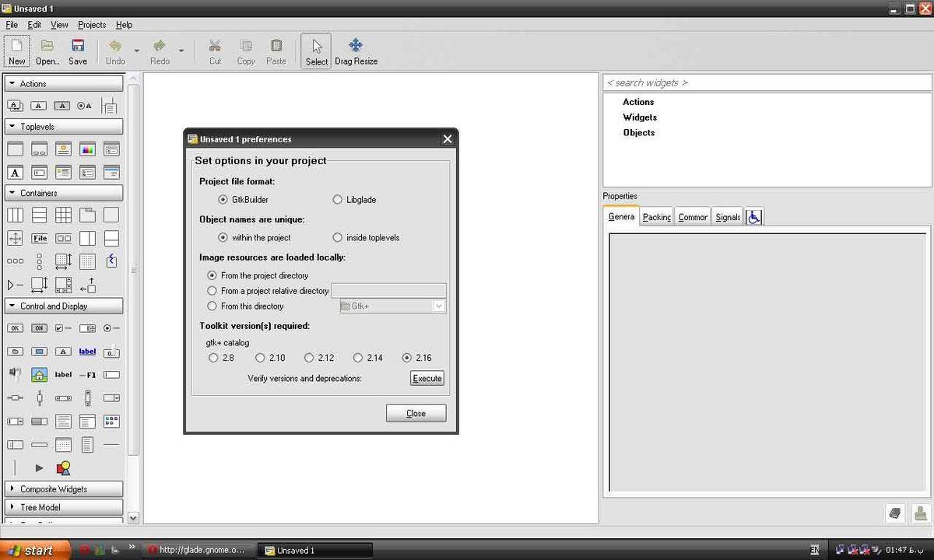Select the Check Button widget icon

(63, 328)
